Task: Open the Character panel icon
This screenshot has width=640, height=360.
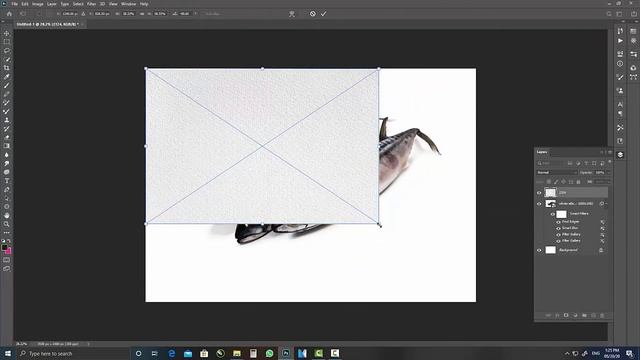Action: pos(620,104)
